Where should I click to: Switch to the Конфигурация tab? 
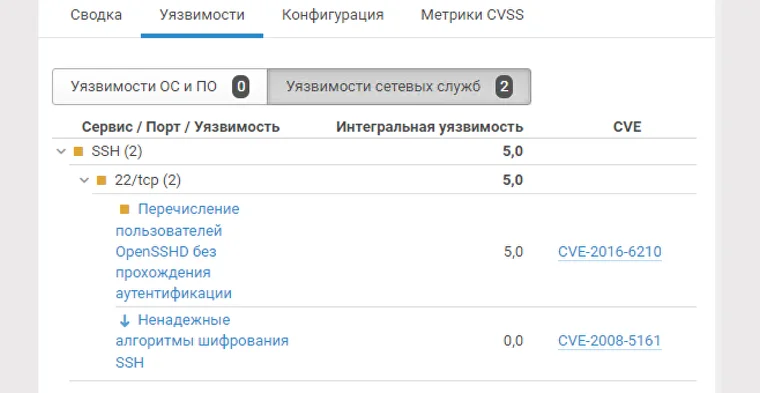333,15
